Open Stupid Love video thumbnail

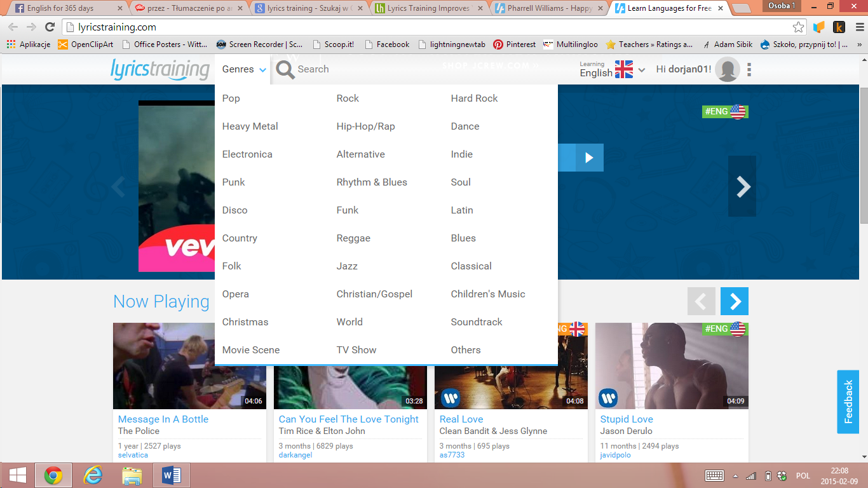672,366
